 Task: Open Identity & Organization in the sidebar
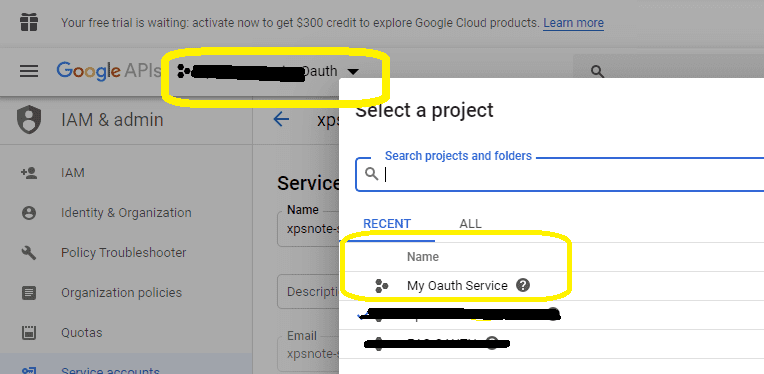(x=126, y=213)
